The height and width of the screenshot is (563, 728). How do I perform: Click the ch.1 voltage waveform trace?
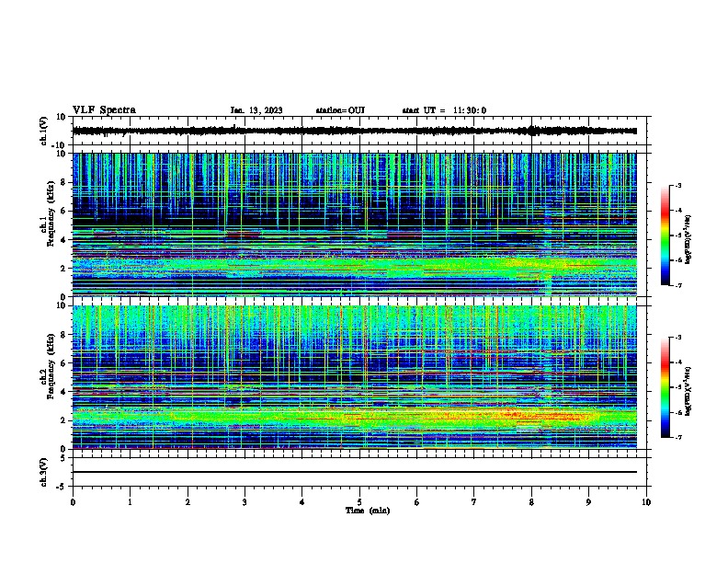tap(354, 131)
